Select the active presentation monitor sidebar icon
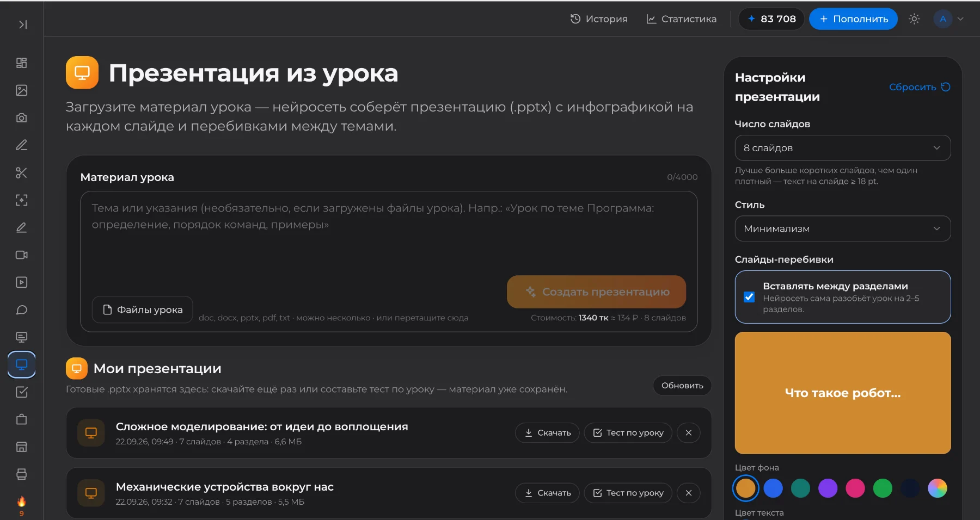Image resolution: width=980 pixels, height=520 pixels. click(x=22, y=364)
